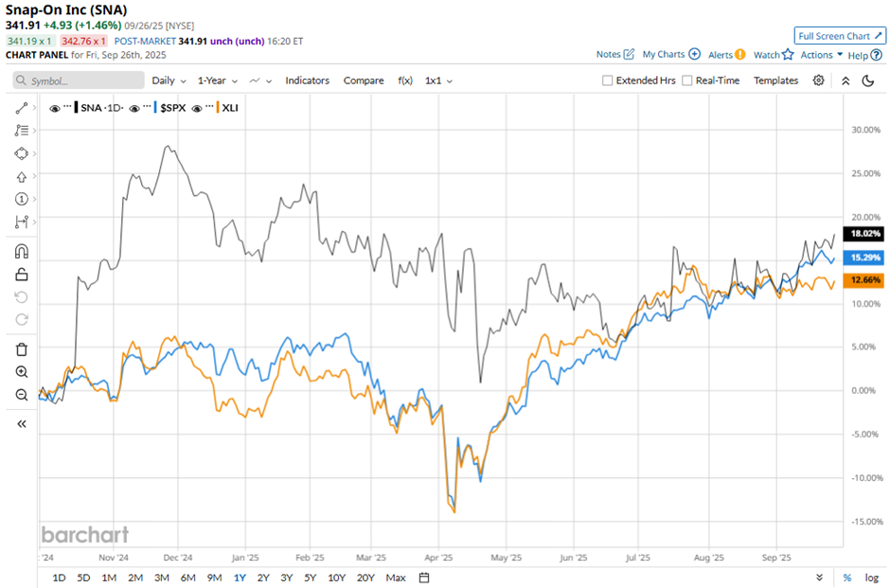Open chart settings gear icon

[x=818, y=80]
